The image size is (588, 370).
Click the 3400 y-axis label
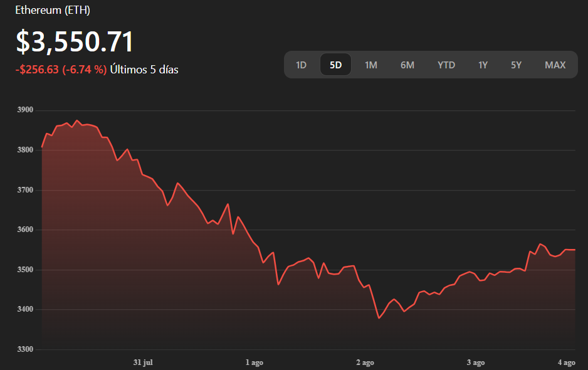[x=25, y=309]
